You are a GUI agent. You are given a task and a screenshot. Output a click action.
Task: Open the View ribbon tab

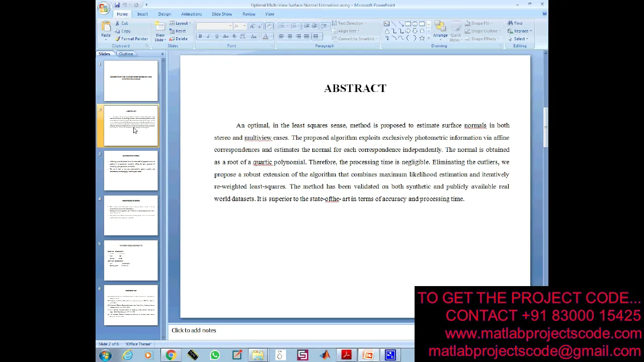[x=270, y=14]
